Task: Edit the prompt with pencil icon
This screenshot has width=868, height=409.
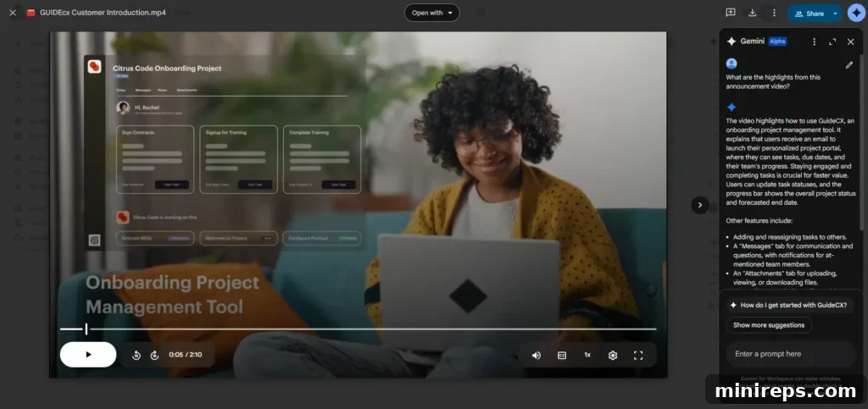Action: click(849, 64)
